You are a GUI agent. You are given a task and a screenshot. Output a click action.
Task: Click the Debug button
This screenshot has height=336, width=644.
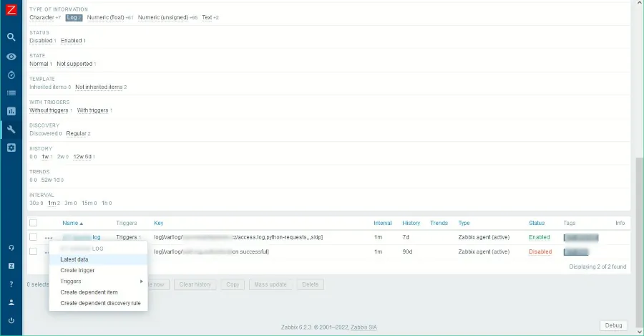[x=613, y=325]
